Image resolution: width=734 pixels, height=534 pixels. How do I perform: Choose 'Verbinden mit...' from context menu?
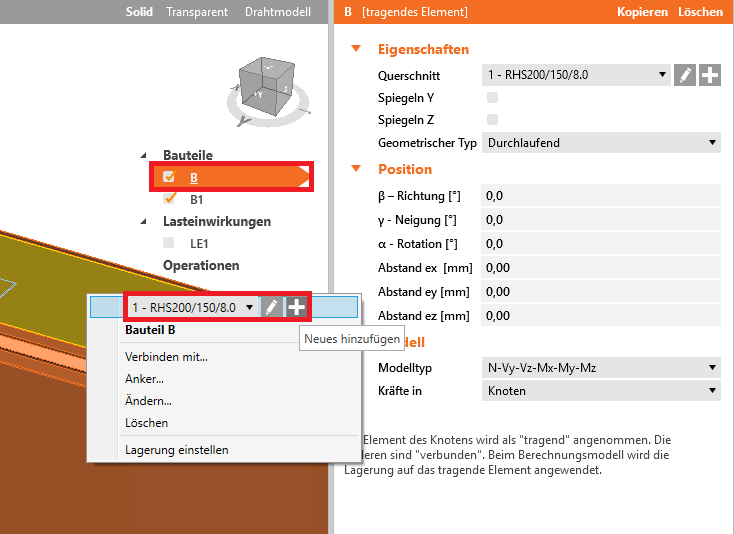(x=166, y=357)
